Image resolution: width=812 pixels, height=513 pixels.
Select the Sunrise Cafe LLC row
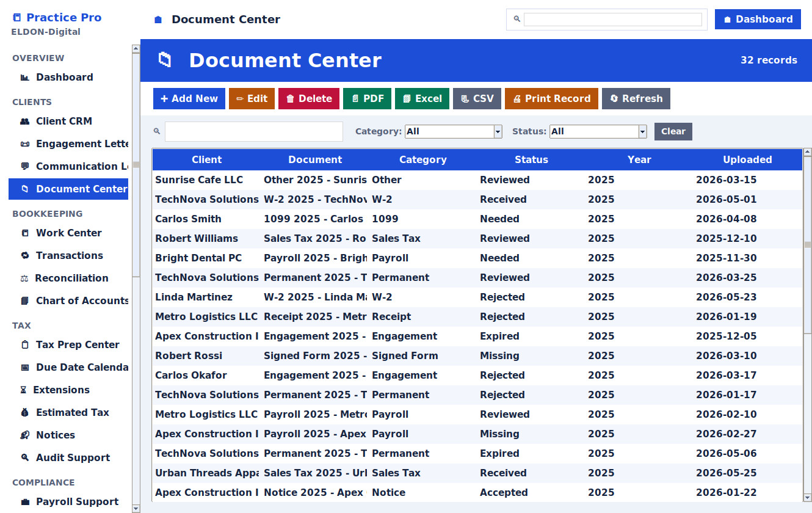tap(477, 180)
